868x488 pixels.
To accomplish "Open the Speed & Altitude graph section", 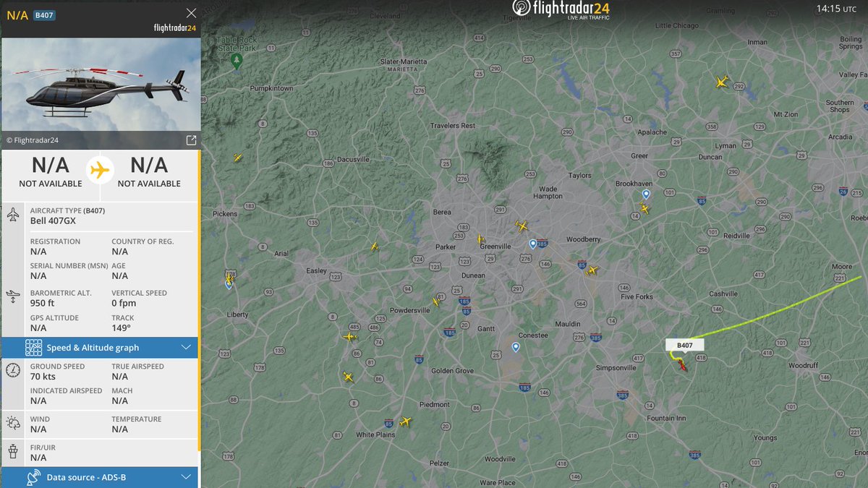I will pyautogui.click(x=100, y=348).
